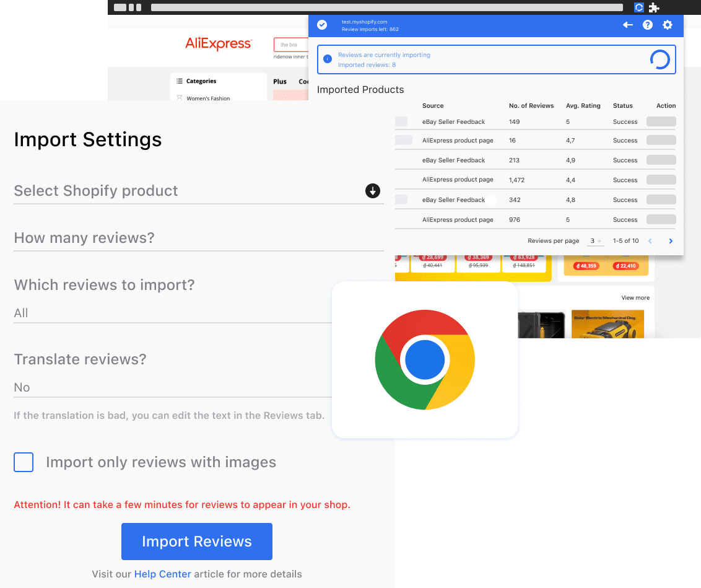Open the Translate reviews dropdown
This screenshot has width=701, height=588.
[x=173, y=387]
